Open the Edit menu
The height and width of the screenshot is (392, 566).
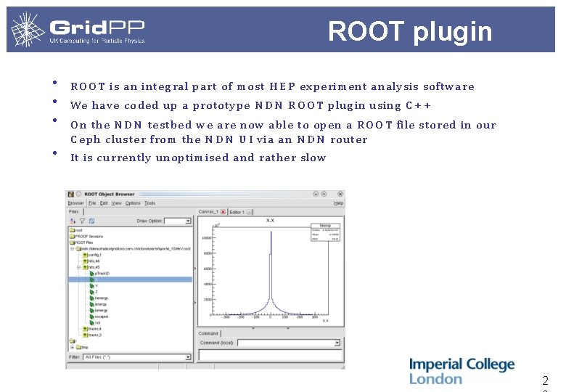[x=104, y=203]
